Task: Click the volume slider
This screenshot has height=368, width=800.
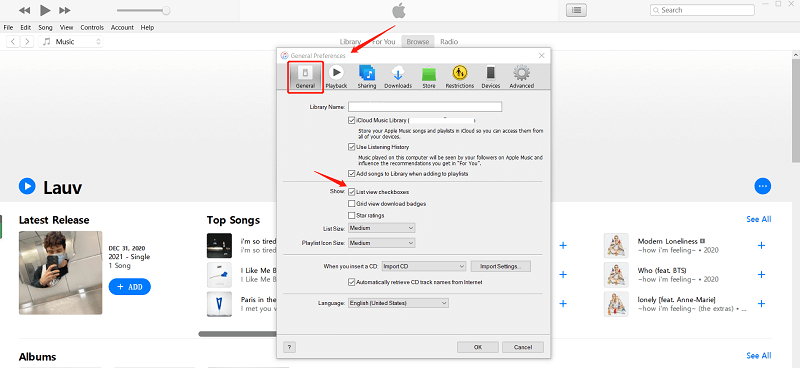Action: [x=143, y=11]
